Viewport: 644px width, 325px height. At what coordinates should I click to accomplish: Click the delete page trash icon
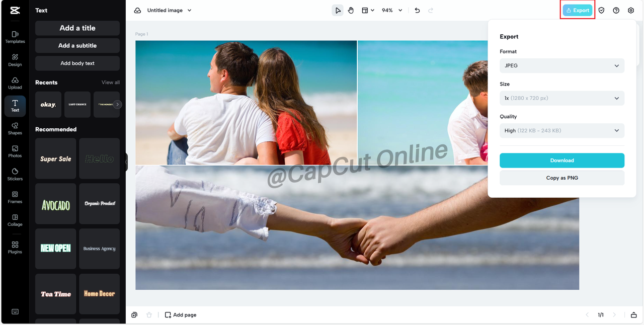click(x=149, y=315)
